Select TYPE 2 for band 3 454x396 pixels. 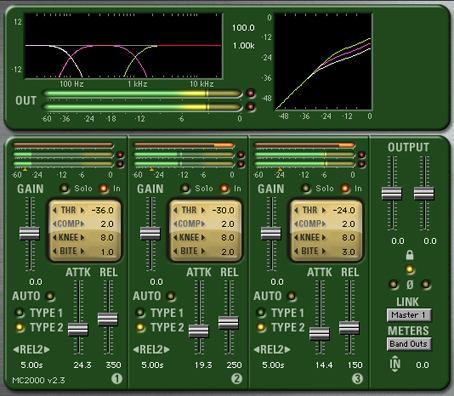pos(261,327)
